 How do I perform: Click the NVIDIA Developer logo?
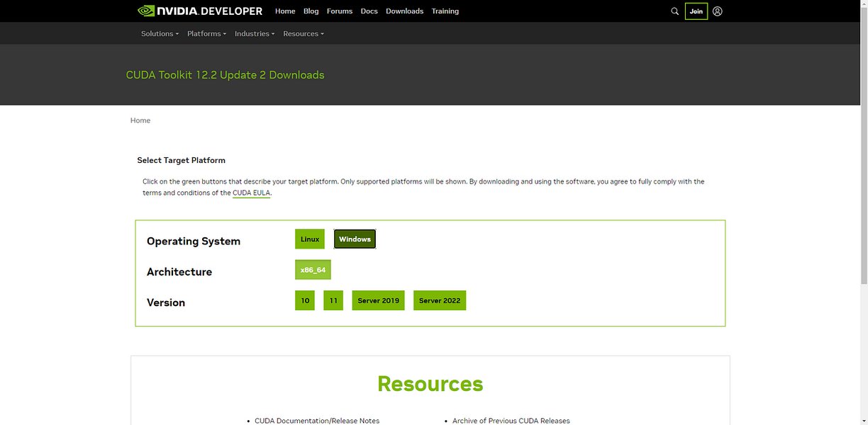(x=200, y=11)
